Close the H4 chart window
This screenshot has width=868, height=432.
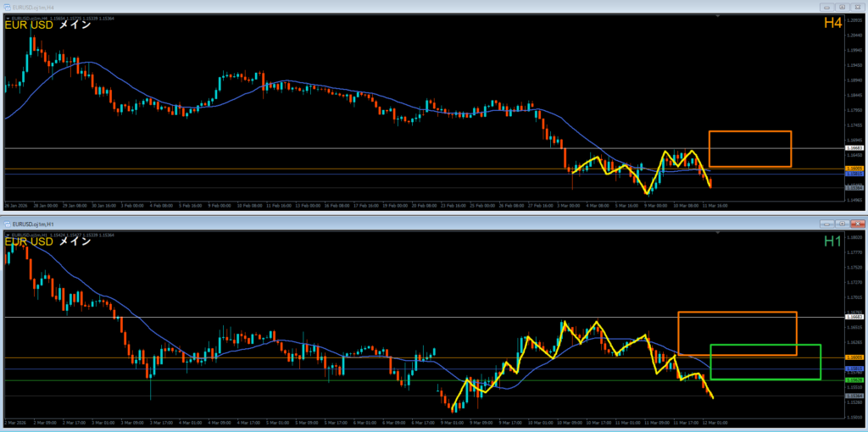pos(856,6)
